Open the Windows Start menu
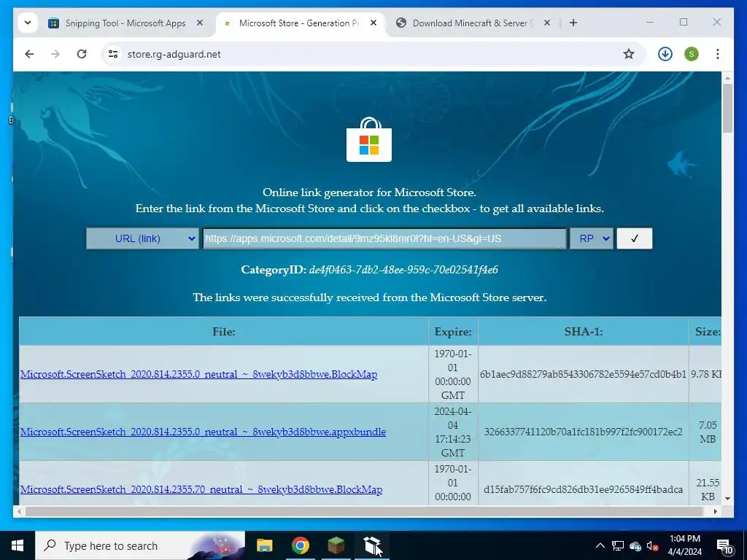The image size is (747, 560). pos(18,545)
